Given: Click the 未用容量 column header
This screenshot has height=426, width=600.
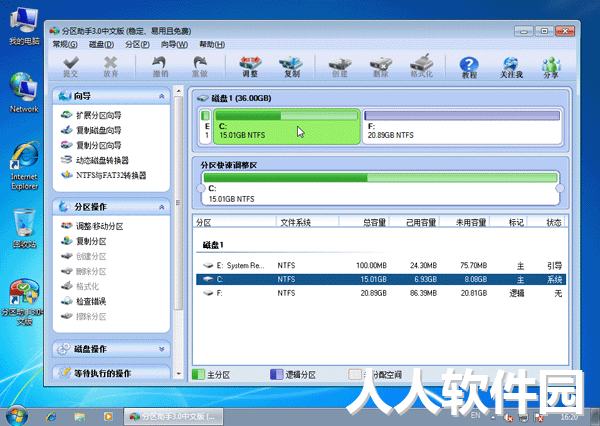Looking at the screenshot, I should (x=465, y=222).
